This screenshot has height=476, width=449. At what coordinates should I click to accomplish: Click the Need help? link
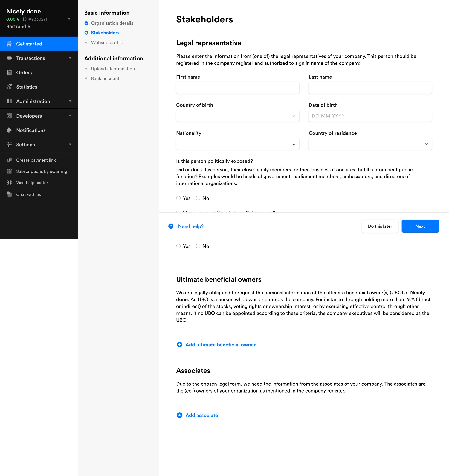[190, 226]
